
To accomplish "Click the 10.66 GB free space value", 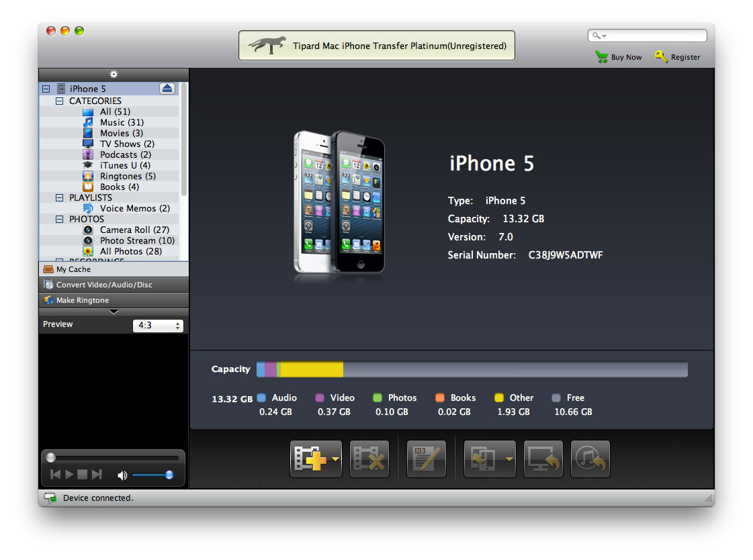I will (574, 412).
